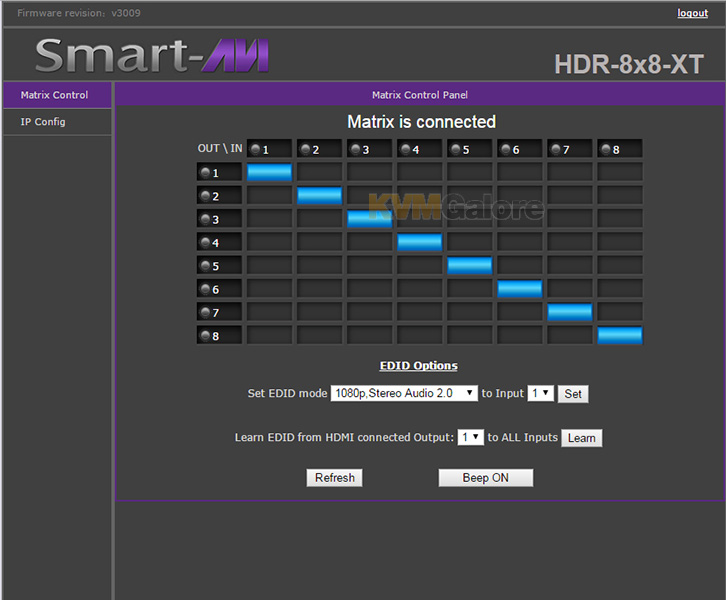726x600 pixels.
Task: Route input 5 to output 7
Action: [469, 312]
